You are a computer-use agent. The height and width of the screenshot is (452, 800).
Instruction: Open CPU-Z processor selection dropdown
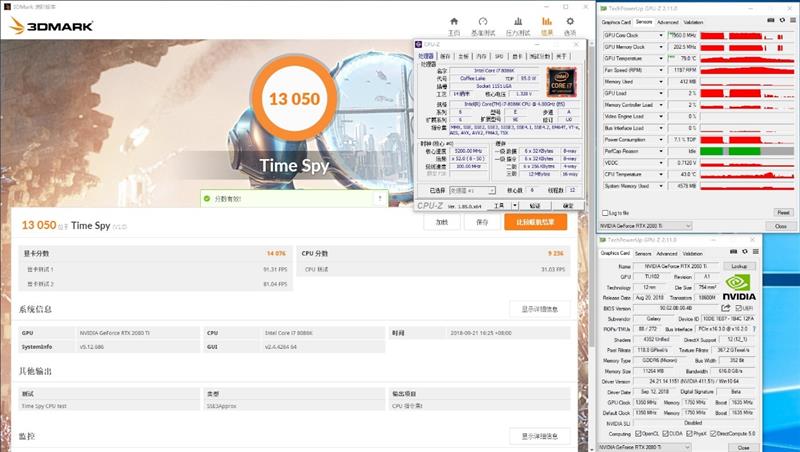472,190
